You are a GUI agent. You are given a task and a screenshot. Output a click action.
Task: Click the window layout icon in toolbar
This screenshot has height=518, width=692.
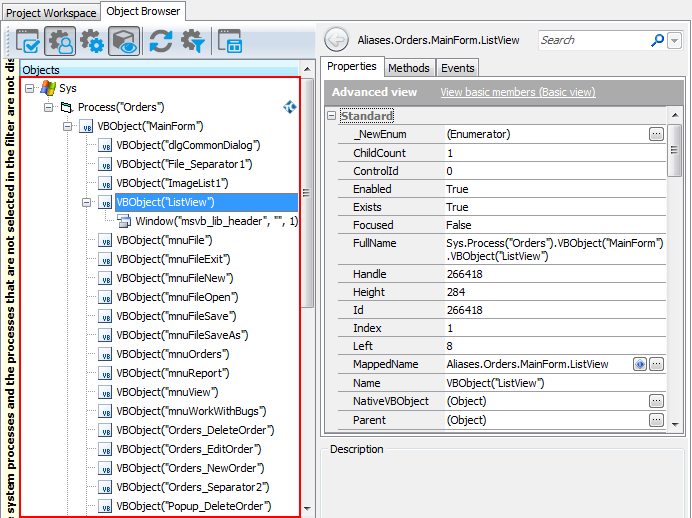click(x=230, y=41)
